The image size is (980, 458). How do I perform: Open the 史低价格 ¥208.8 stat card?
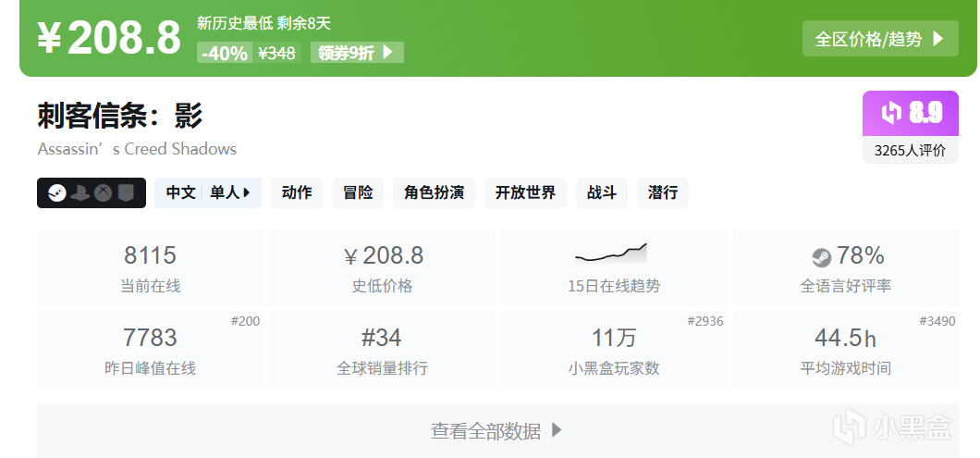point(382,267)
